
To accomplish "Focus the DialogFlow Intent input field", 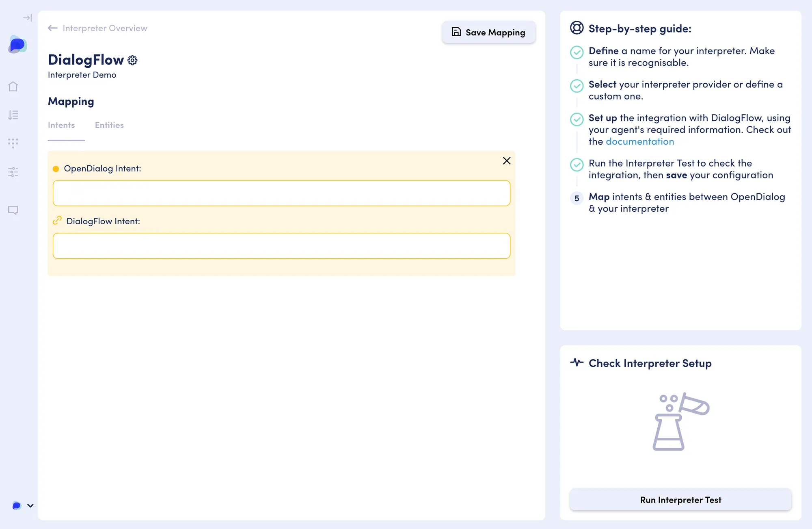I will point(281,246).
